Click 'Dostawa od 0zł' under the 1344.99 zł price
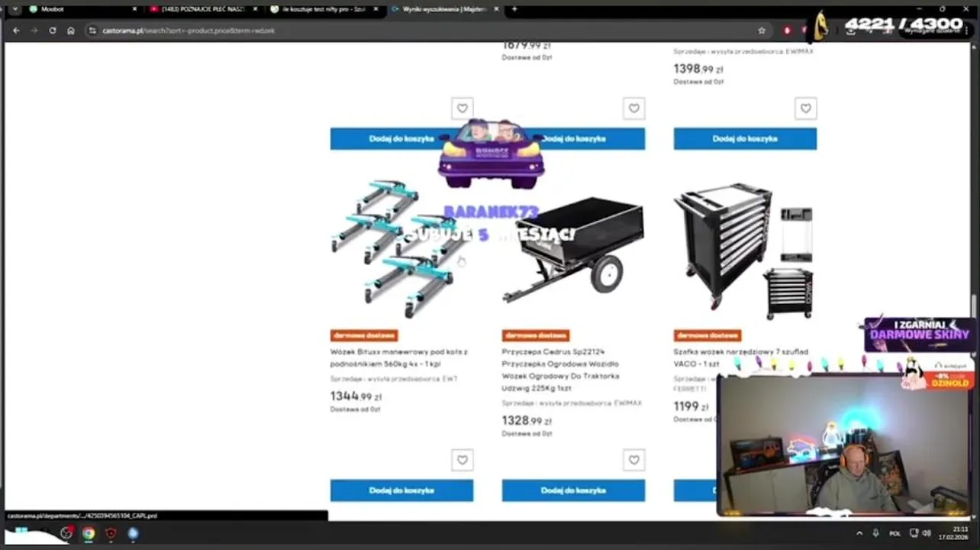 pyautogui.click(x=355, y=409)
